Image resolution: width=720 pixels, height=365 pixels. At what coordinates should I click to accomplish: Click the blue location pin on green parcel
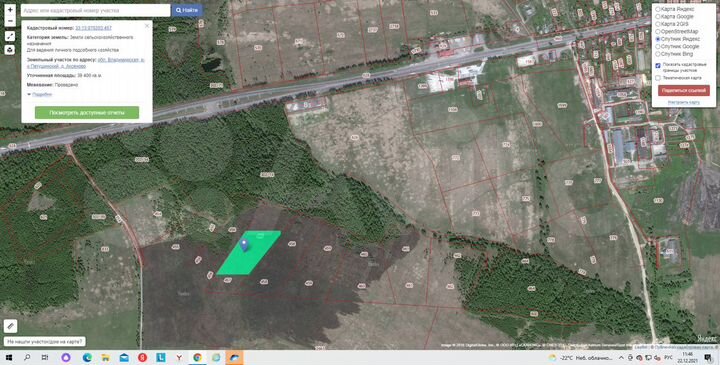(x=244, y=245)
